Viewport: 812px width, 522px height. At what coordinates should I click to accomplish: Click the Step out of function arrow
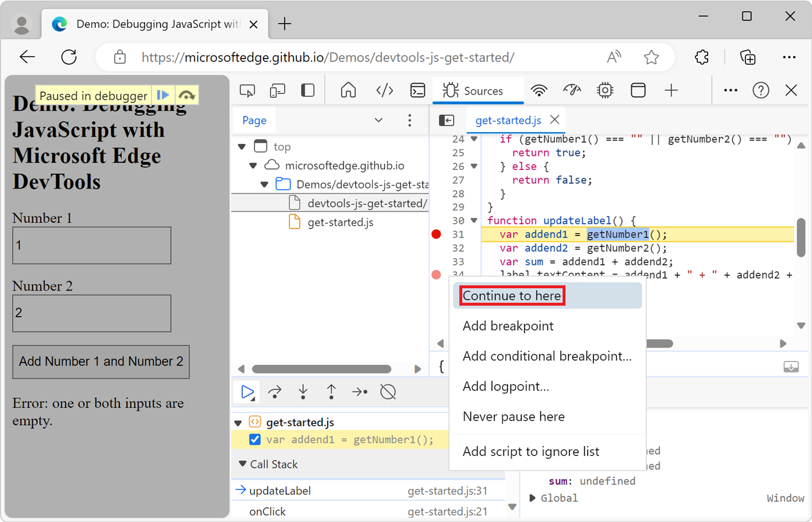click(331, 393)
